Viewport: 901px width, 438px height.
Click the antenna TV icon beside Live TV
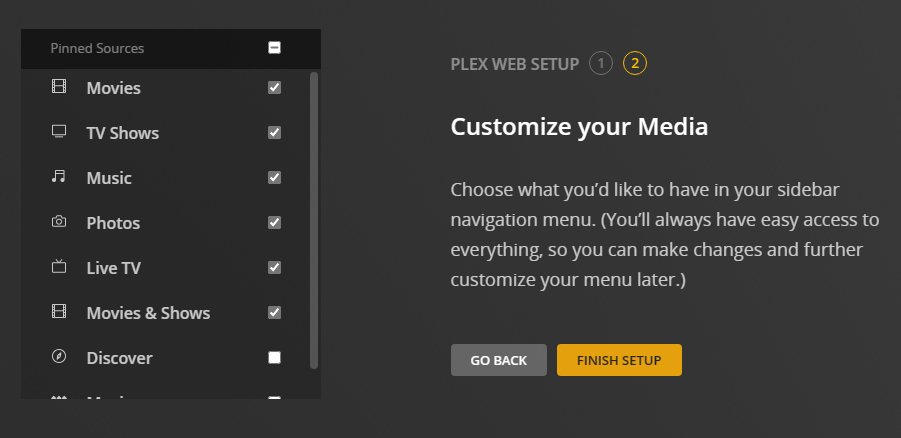tap(58, 267)
